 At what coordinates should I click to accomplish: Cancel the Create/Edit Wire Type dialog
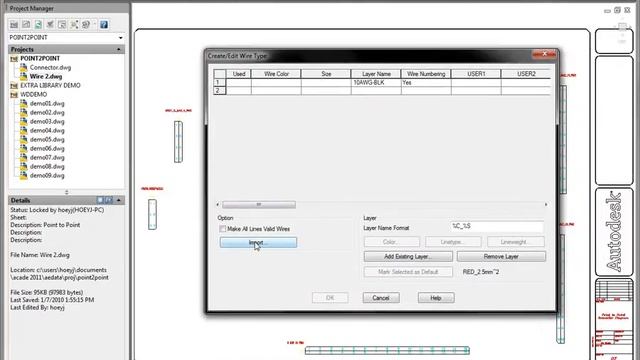click(x=381, y=298)
